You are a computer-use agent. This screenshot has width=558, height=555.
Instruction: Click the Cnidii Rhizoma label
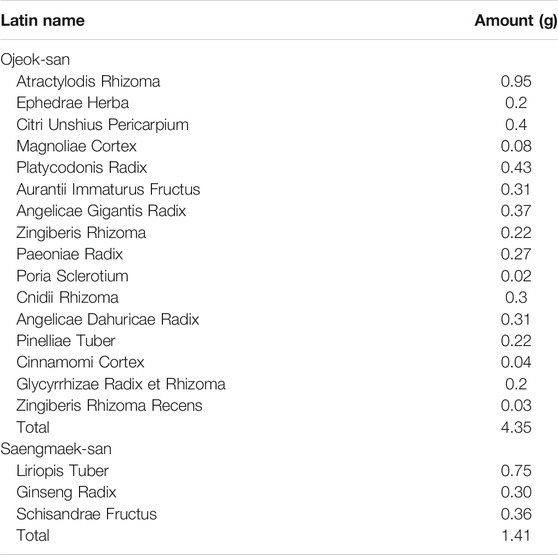67,297
